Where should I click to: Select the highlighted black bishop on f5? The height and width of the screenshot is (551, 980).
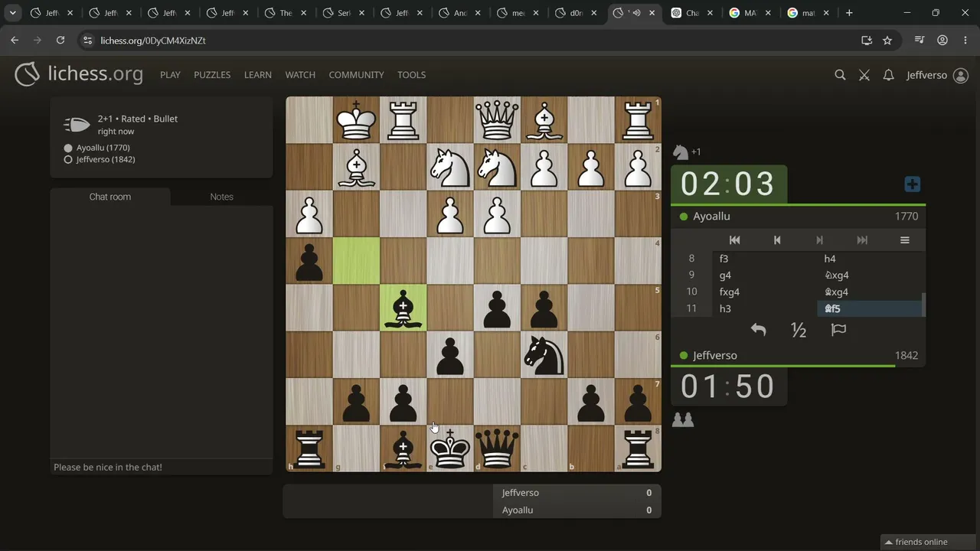(x=403, y=308)
